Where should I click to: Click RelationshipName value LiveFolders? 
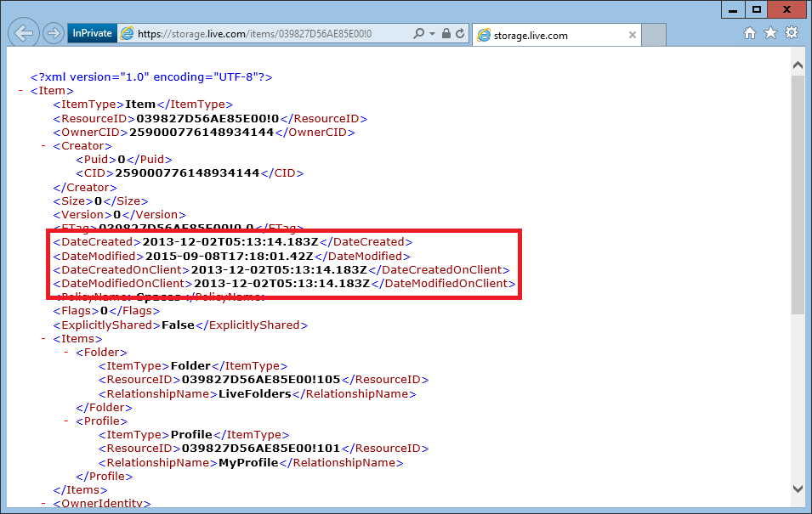click(x=255, y=394)
